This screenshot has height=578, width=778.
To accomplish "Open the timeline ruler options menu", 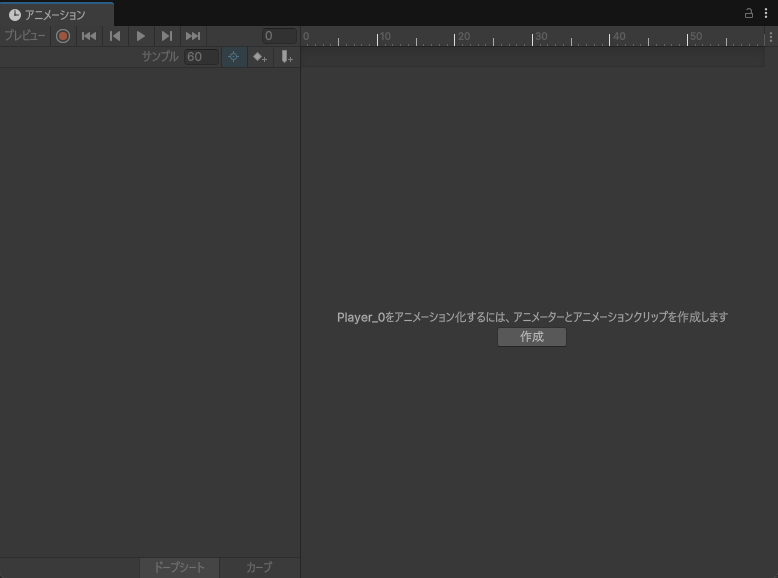I will [x=770, y=37].
